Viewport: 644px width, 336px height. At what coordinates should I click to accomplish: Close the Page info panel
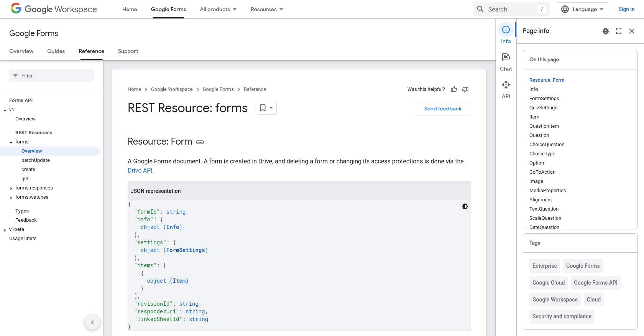point(632,31)
